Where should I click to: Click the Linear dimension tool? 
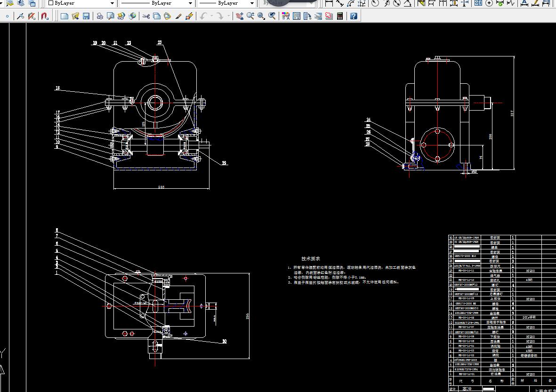[329, 3]
